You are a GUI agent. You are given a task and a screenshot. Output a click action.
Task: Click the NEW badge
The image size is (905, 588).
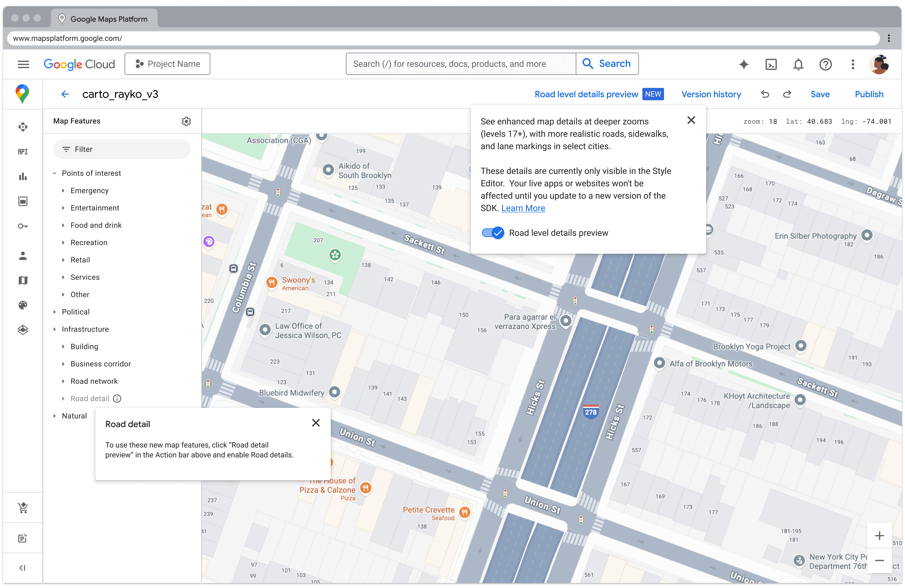pyautogui.click(x=653, y=94)
